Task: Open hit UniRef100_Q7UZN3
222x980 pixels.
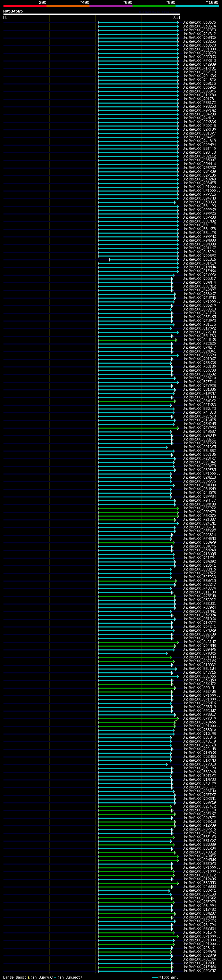Action: (199, 298)
